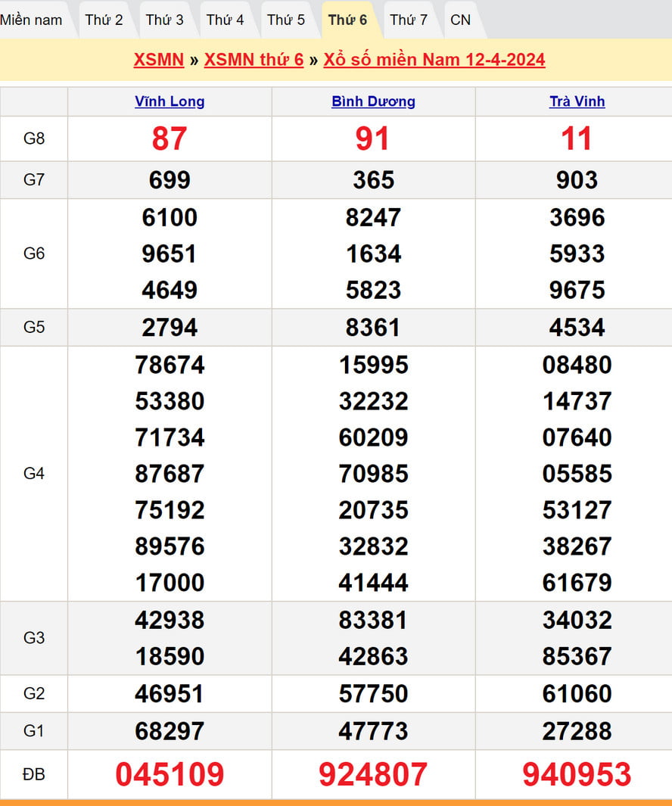Show results for Thứ 5
Image resolution: width=672 pixels, height=806 pixels.
pos(286,20)
